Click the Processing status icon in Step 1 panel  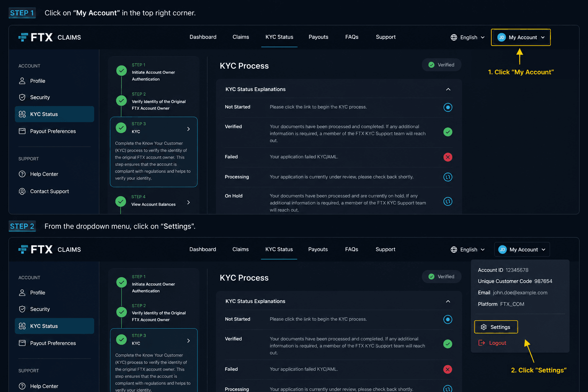(448, 177)
